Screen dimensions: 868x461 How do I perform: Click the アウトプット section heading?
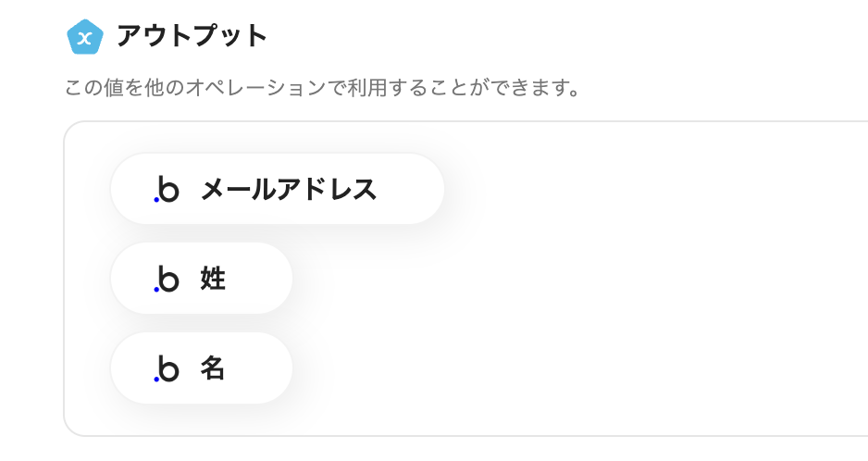click(192, 37)
